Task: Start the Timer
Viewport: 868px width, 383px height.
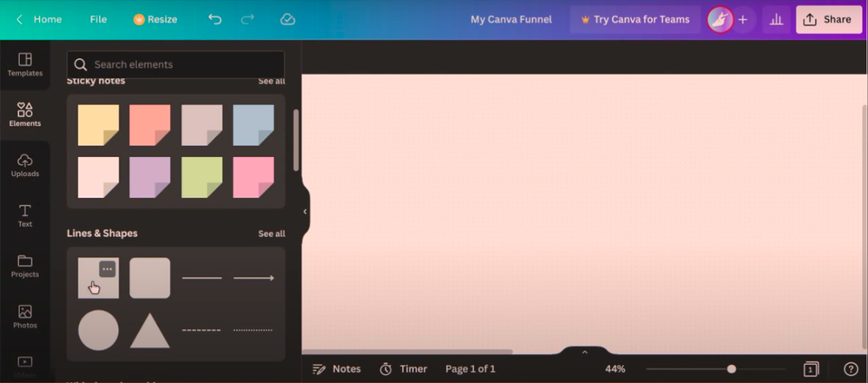Action: point(404,369)
